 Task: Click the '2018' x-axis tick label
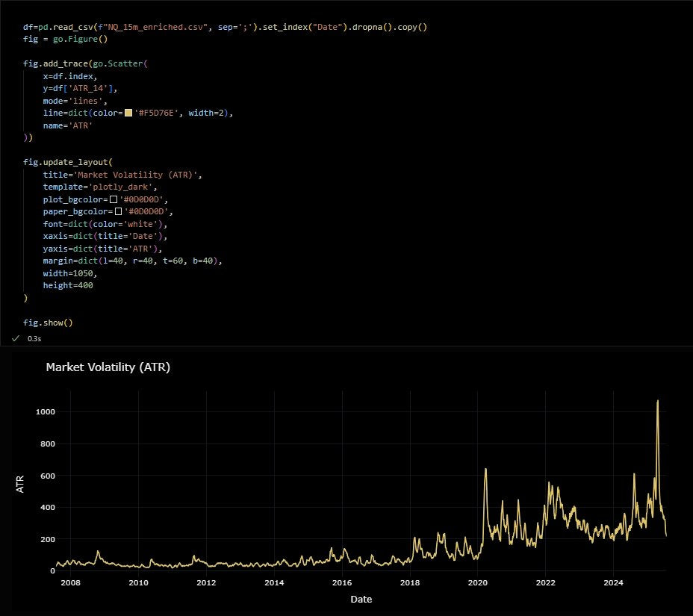pos(410,583)
